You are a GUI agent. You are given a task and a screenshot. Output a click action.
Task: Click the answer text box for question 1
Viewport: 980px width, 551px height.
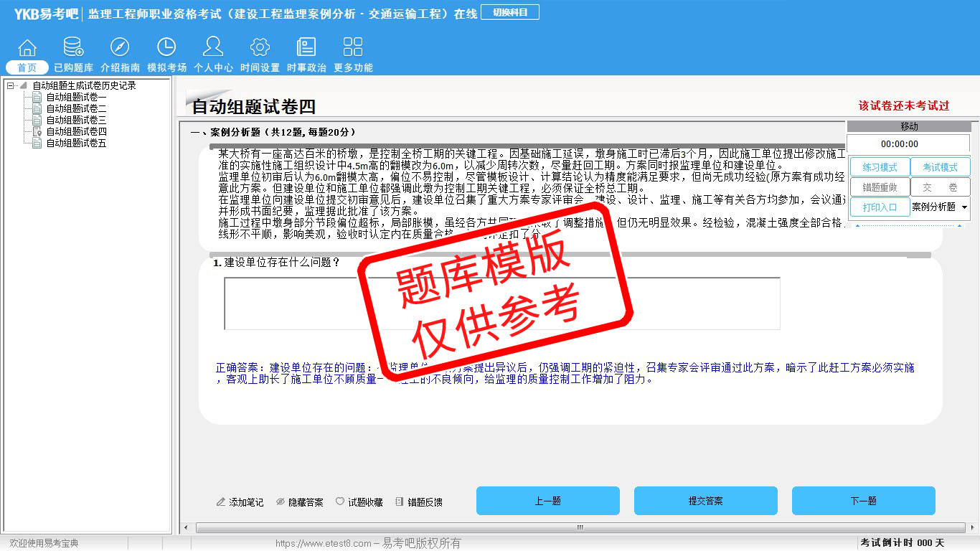501,303
